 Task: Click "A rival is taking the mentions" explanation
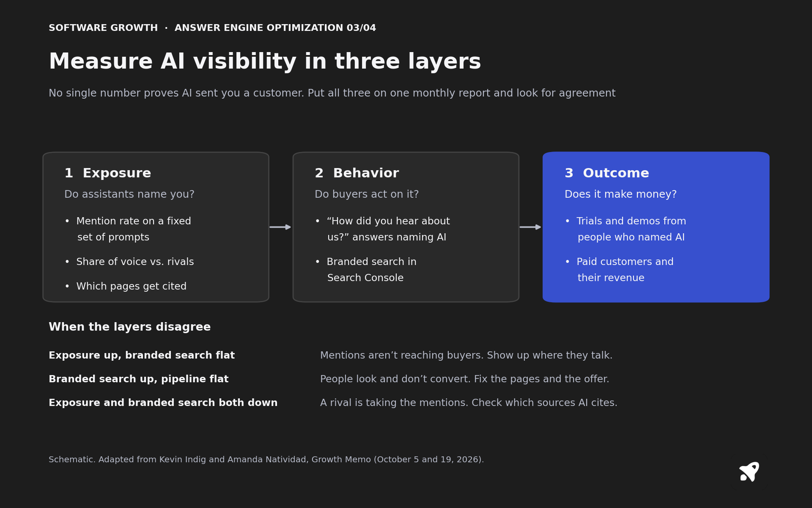click(469, 403)
